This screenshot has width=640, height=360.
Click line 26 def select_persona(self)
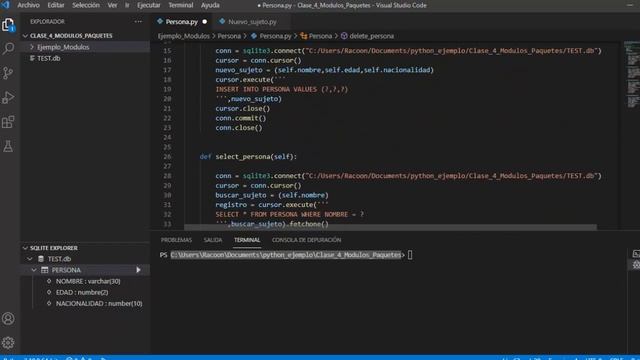(248, 157)
